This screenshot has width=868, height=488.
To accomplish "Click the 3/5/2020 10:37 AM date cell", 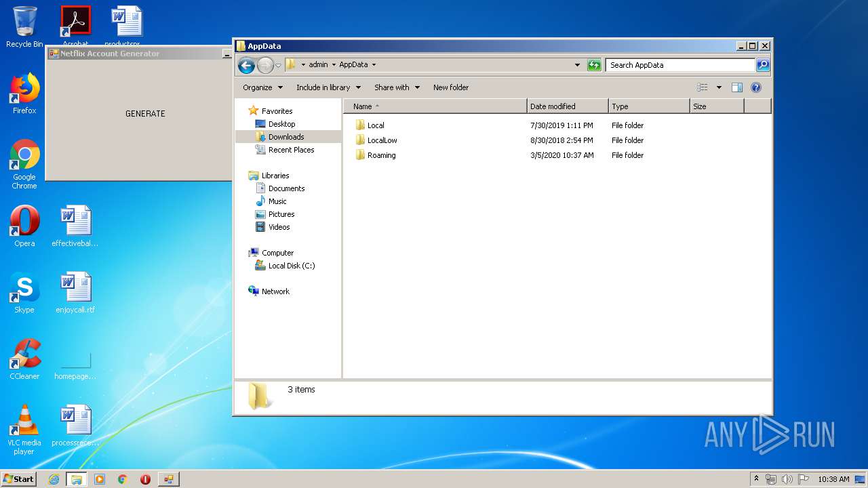I will 561,155.
